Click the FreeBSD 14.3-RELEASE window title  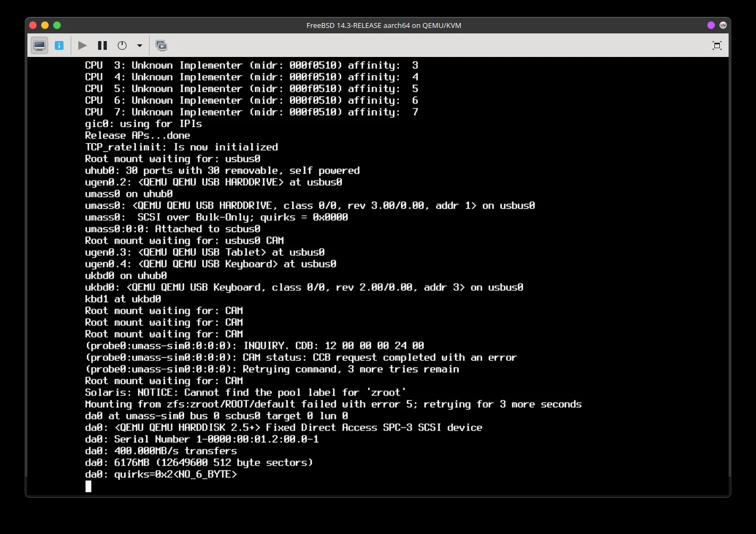(383, 25)
